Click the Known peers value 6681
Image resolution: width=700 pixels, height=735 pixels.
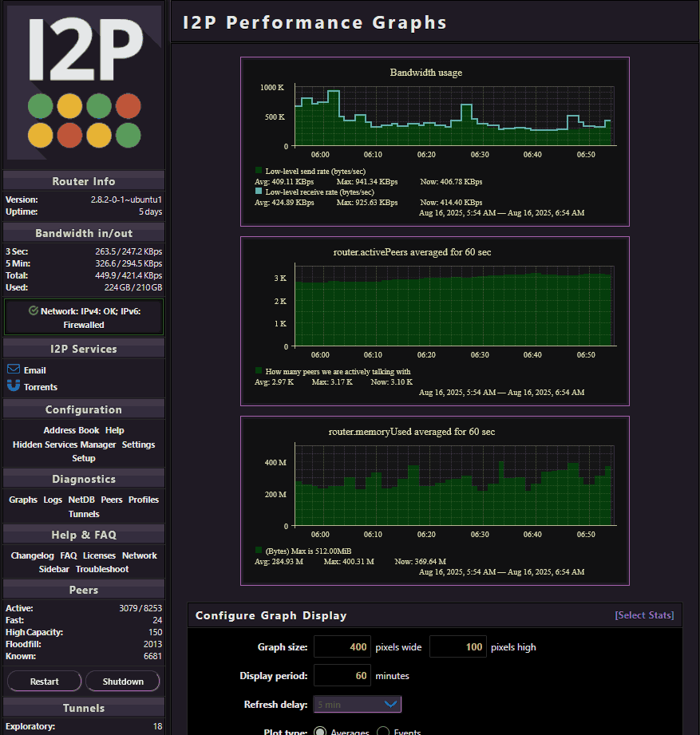[x=152, y=656]
